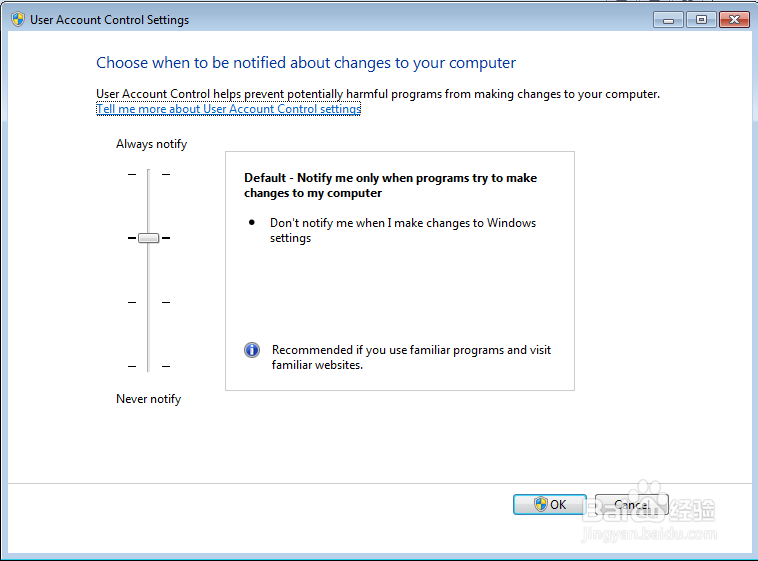Close the User Account Control Settings window
Viewport: 758px width, 561px height.
coord(734,20)
